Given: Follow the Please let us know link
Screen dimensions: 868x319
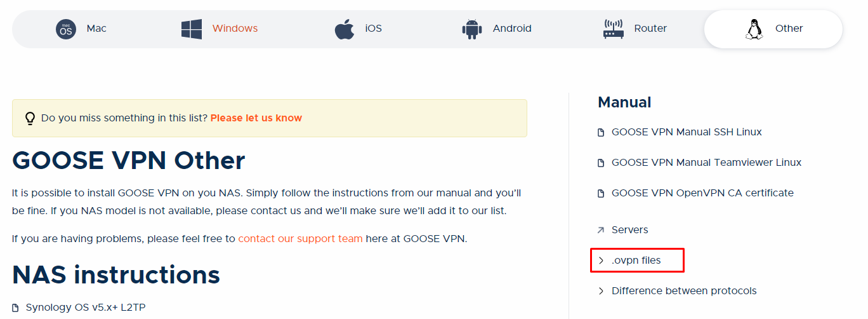Looking at the screenshot, I should (256, 118).
